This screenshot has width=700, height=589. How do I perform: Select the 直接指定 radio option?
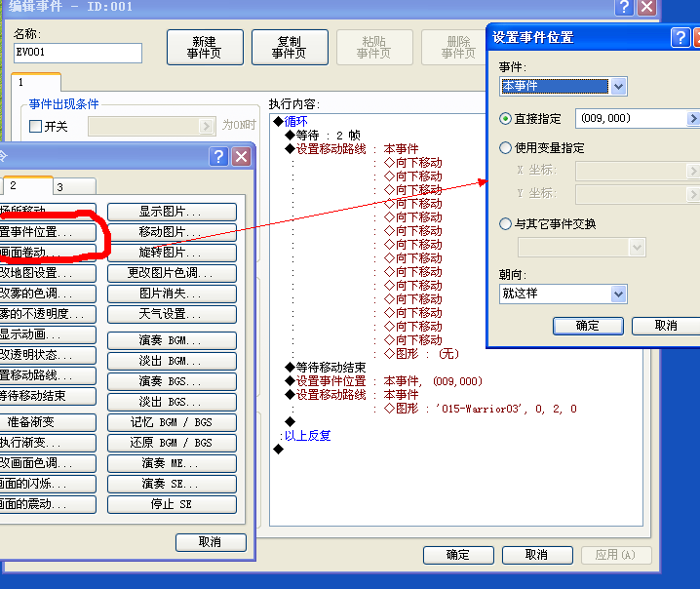click(x=505, y=119)
